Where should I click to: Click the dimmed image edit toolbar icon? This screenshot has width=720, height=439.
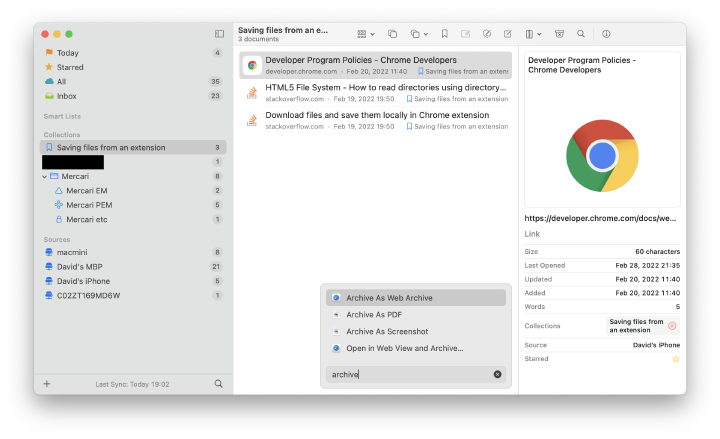[x=466, y=34]
